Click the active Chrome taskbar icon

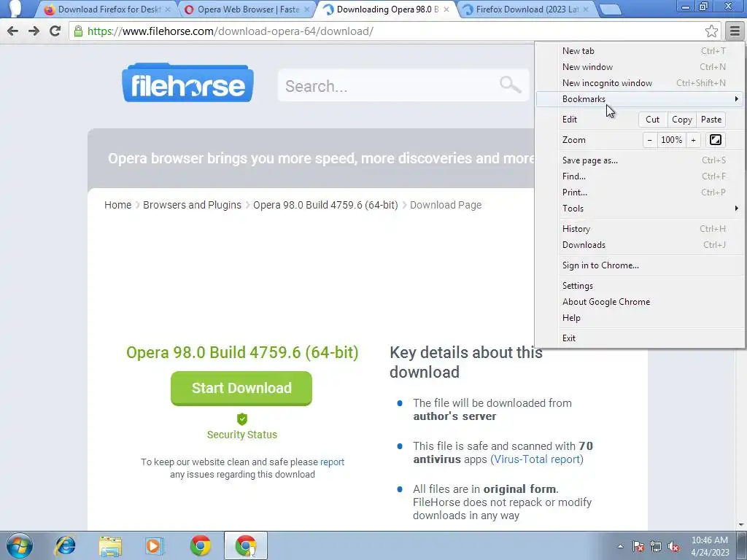click(245, 545)
